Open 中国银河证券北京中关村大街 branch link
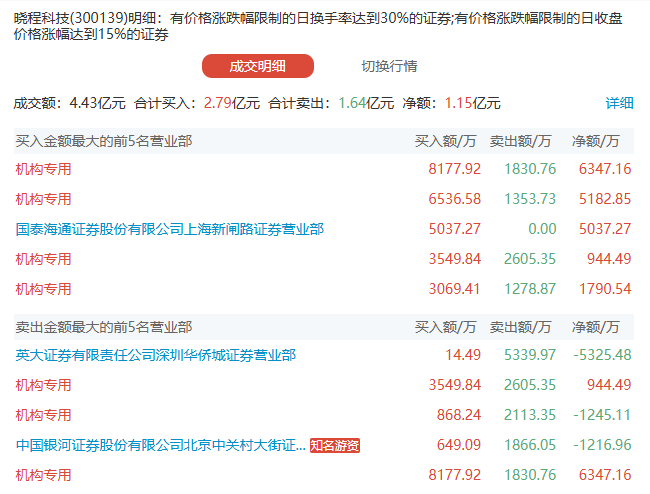 click(160, 445)
